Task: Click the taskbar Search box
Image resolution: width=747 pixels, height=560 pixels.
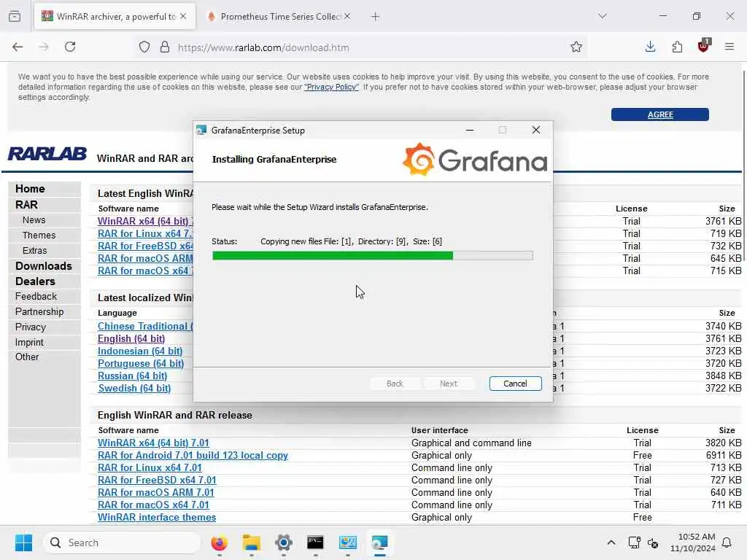Action: [x=122, y=542]
